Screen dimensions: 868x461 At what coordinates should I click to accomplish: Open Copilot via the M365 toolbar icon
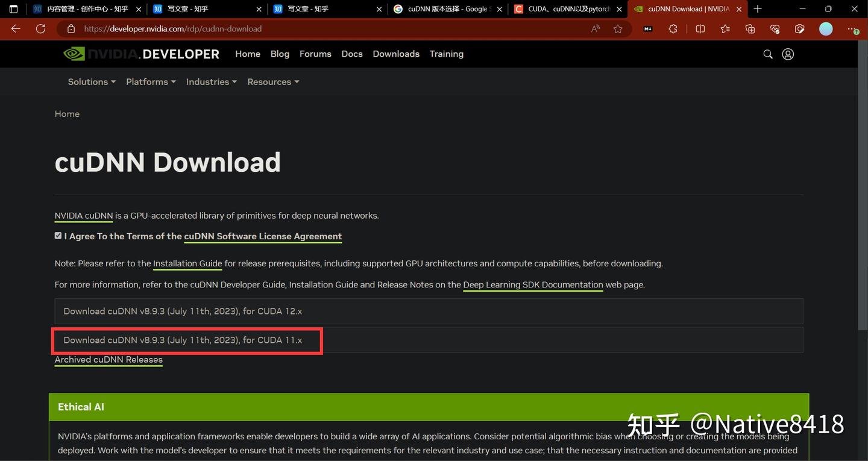pos(647,28)
